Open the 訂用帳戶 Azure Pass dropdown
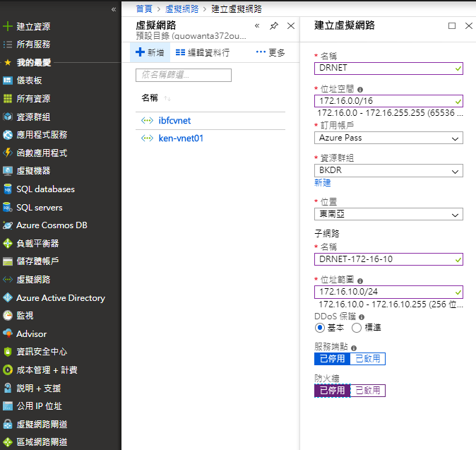The width and height of the screenshot is (476, 450). point(388,138)
